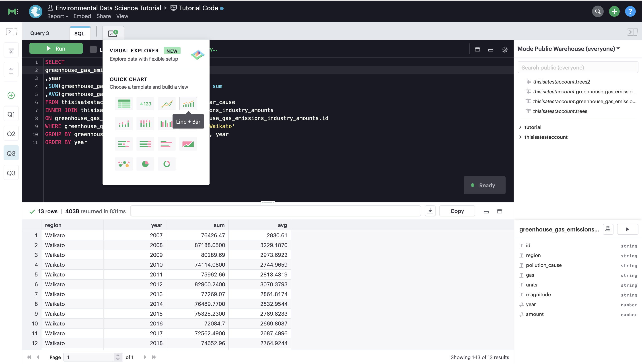Maximize the SQL editor pane
Screen dimensions: 642x364
tap(477, 49)
